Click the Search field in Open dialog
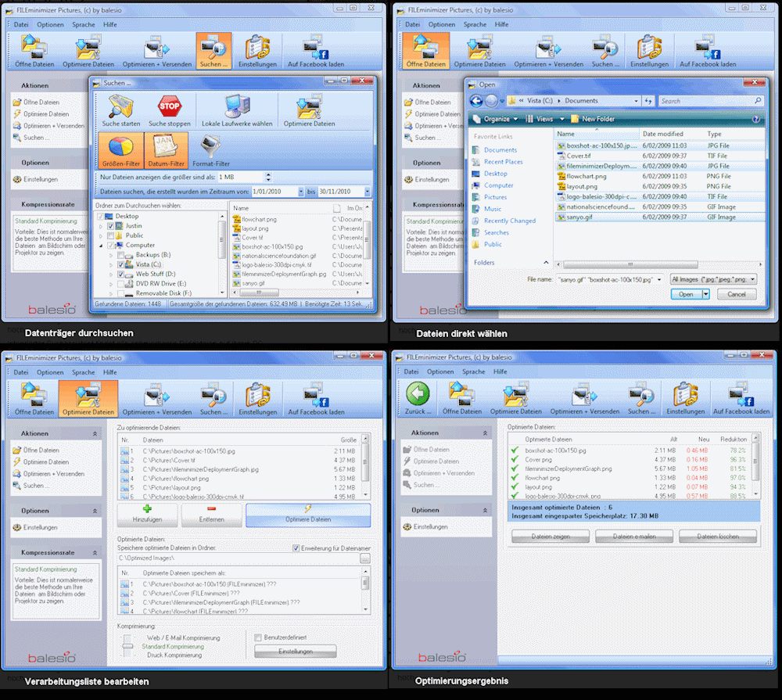The height and width of the screenshot is (700, 782). [x=706, y=101]
